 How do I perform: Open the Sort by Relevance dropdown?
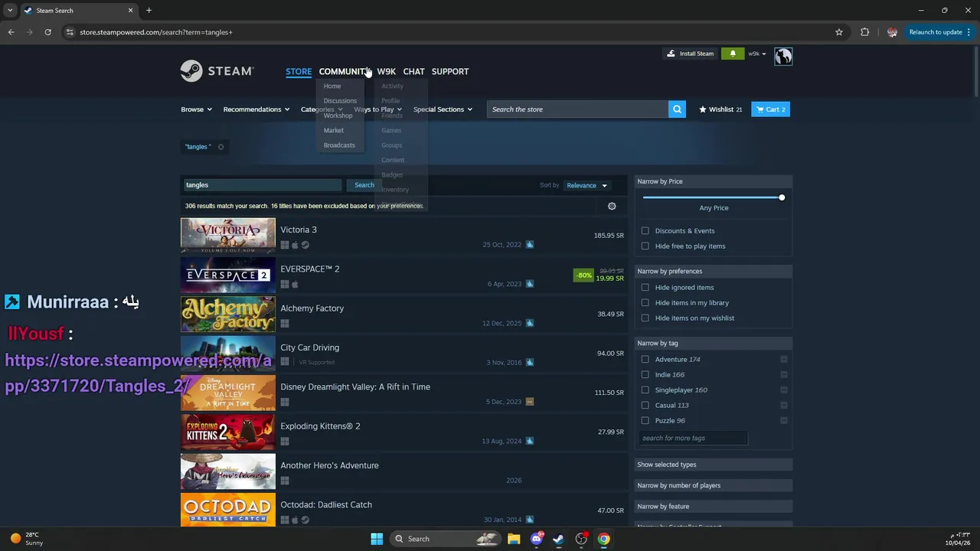click(586, 185)
